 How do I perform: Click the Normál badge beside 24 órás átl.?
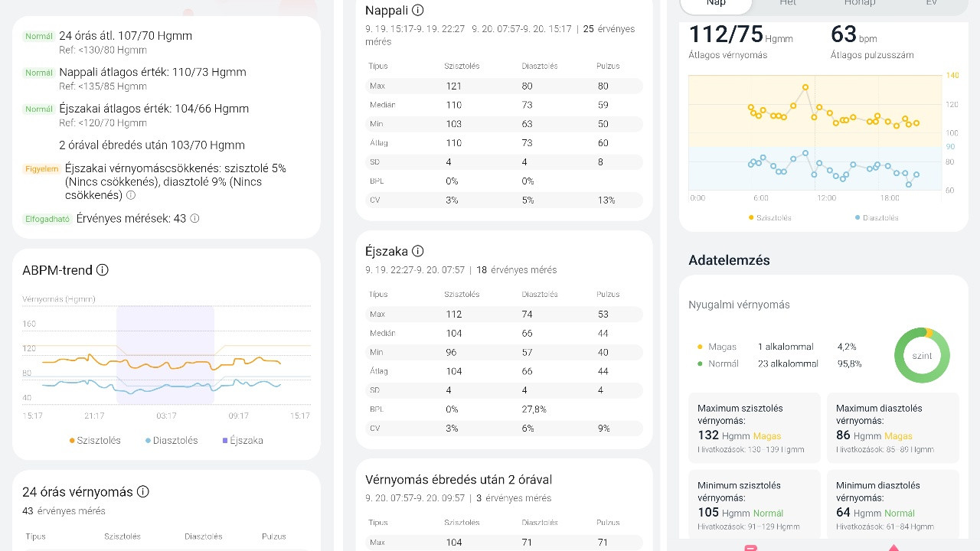tap(39, 36)
